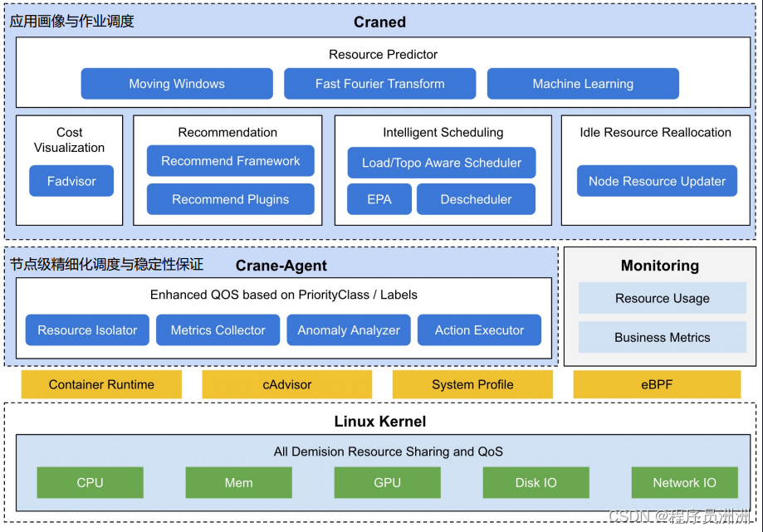Viewport: 763px width, 532px height.
Task: Select the Resource Predictor heading
Action: 383,55
